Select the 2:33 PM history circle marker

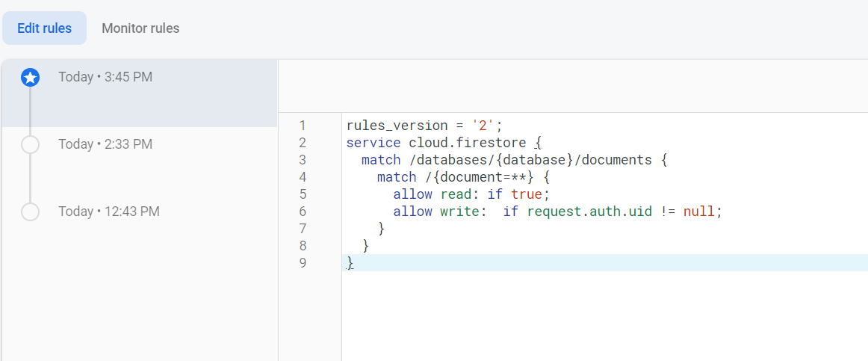coord(30,144)
